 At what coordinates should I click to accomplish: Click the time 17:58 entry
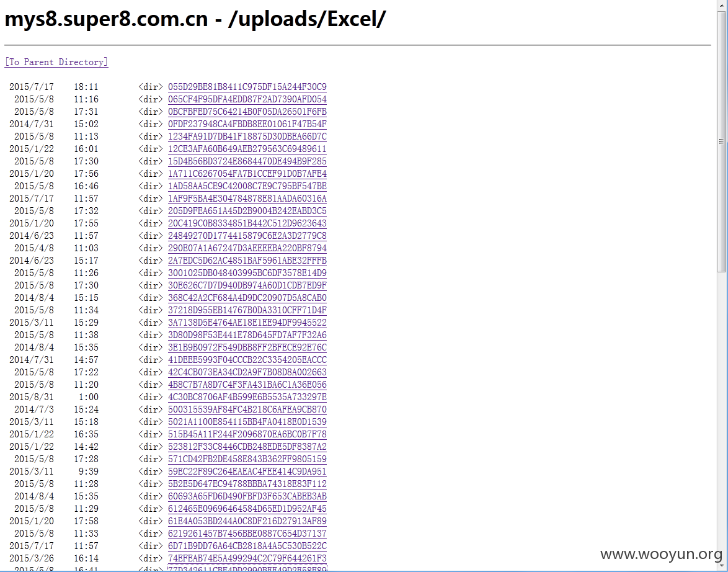click(x=86, y=521)
